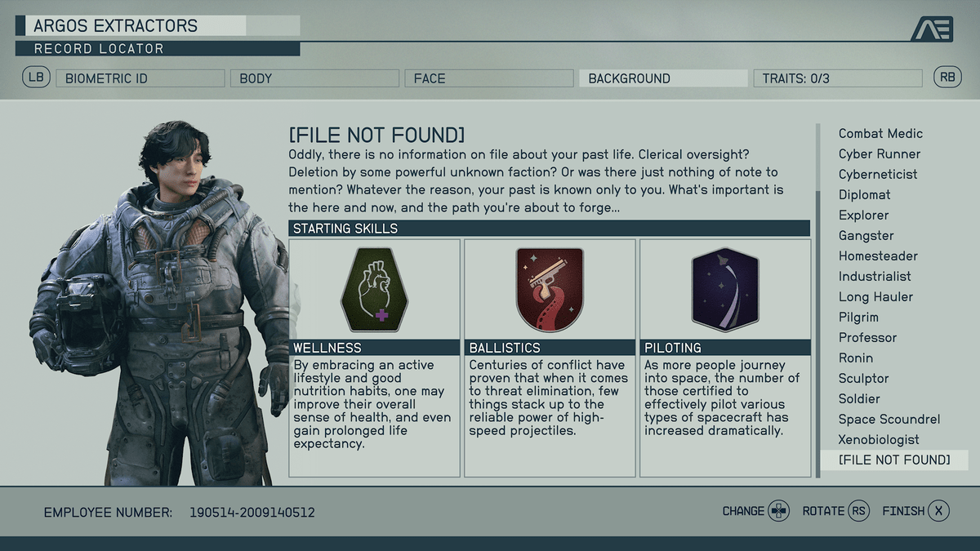The width and height of the screenshot is (980, 551).
Task: Click the Wellness heart skill badge
Action: click(x=375, y=290)
